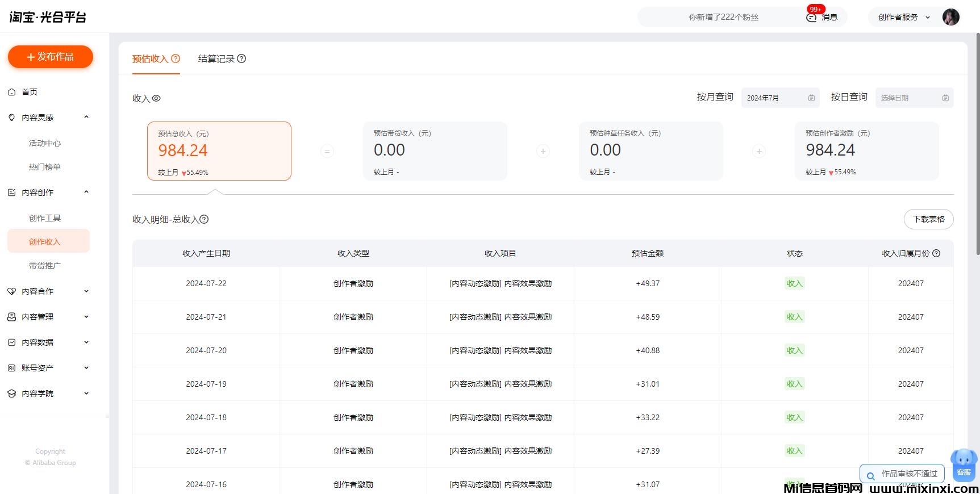Click help icon beside 结算记录 tab
This screenshot has width=980, height=494.
(x=241, y=58)
